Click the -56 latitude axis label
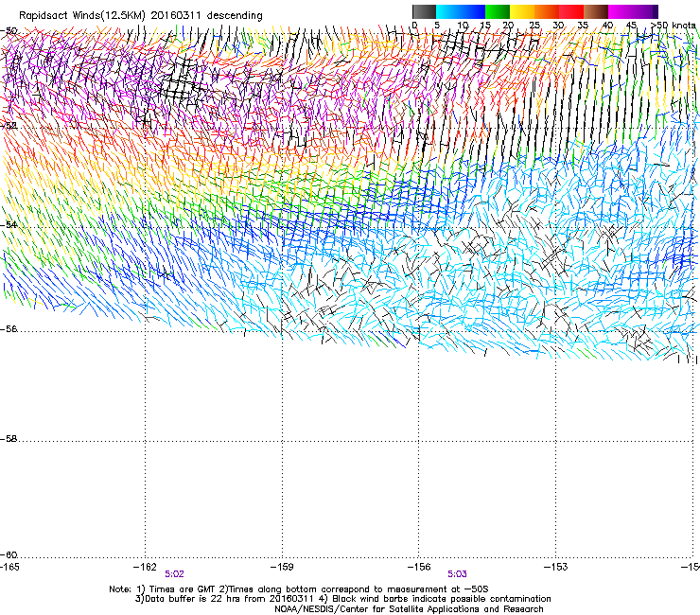The height and width of the screenshot is (615, 700). click(9, 329)
